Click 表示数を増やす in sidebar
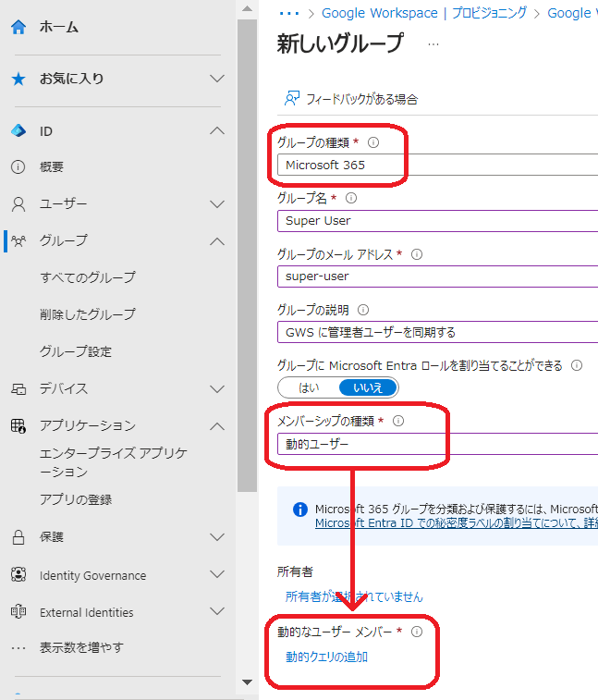Screen dimensions: 598x700 pos(81,647)
